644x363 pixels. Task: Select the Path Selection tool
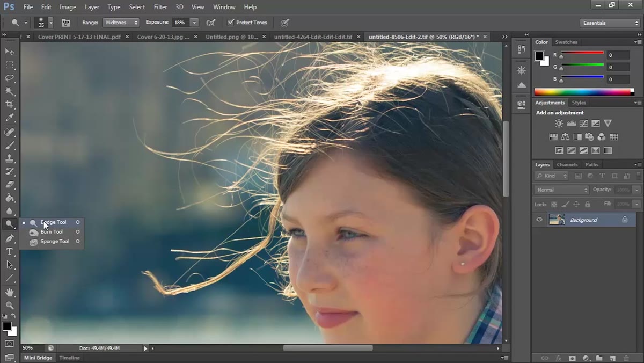pos(10,265)
